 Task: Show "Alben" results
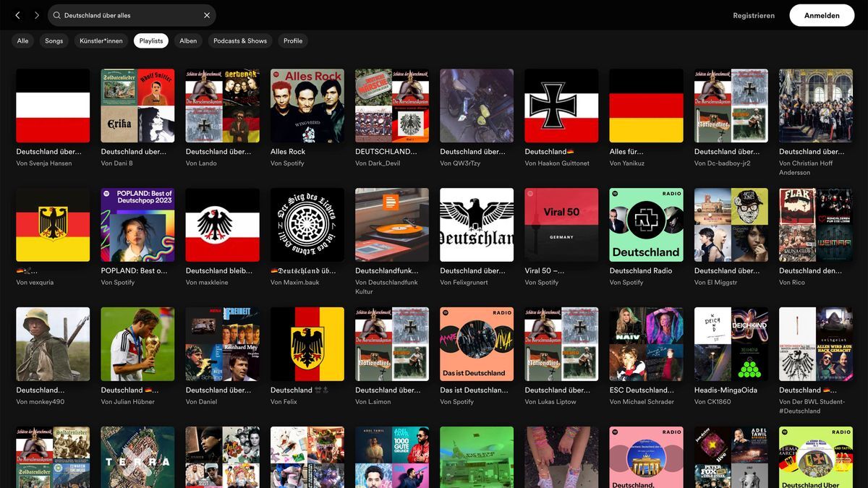(x=188, y=41)
